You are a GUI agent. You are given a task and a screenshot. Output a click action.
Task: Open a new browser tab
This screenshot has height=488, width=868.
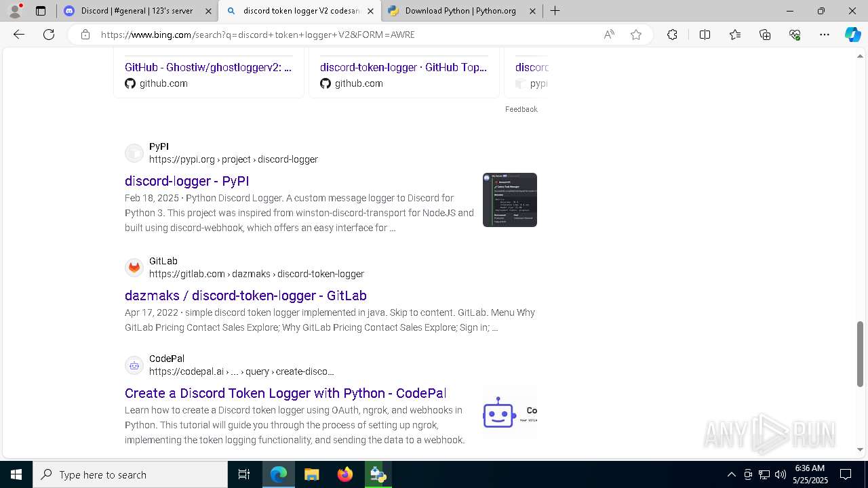pyautogui.click(x=555, y=11)
